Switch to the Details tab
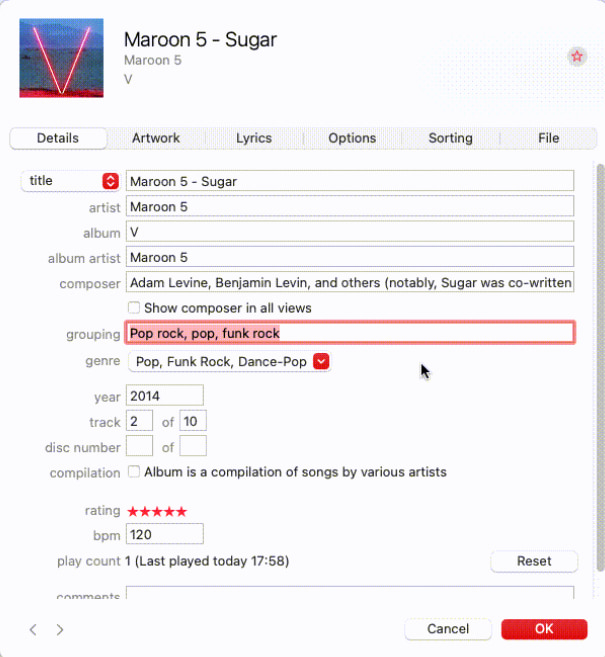This screenshot has width=605, height=657. coord(58,138)
